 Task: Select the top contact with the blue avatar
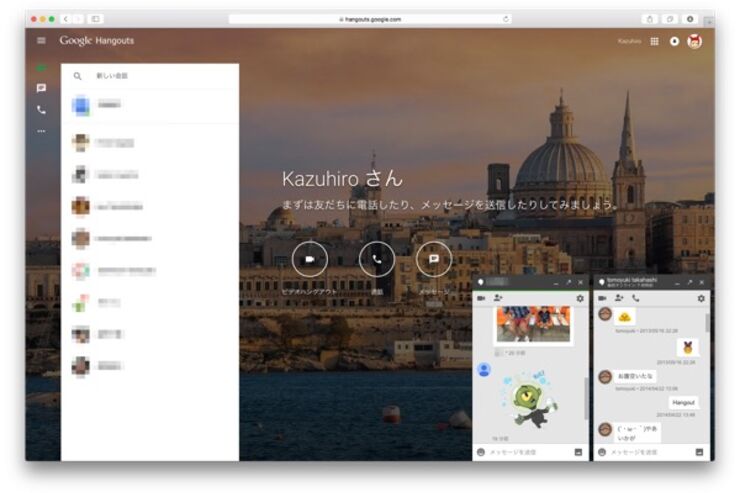(x=150, y=105)
